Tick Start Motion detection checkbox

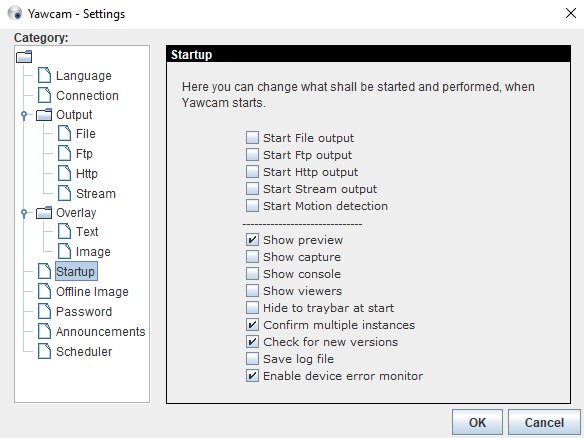pos(252,206)
